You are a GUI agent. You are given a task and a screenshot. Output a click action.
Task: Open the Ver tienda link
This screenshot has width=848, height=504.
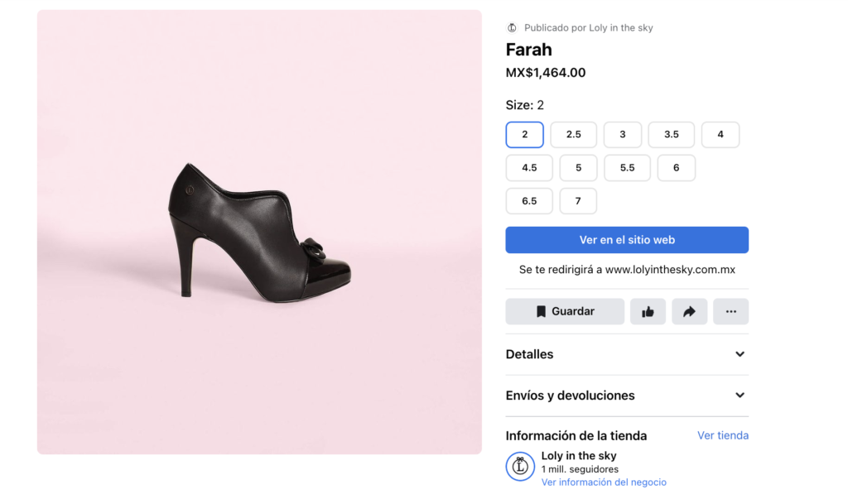(x=722, y=435)
